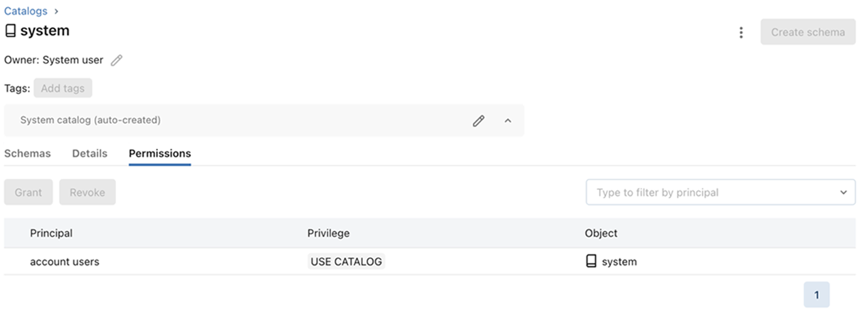Select the account users principal row
Viewport: 868px width, 319px height.
coord(65,261)
